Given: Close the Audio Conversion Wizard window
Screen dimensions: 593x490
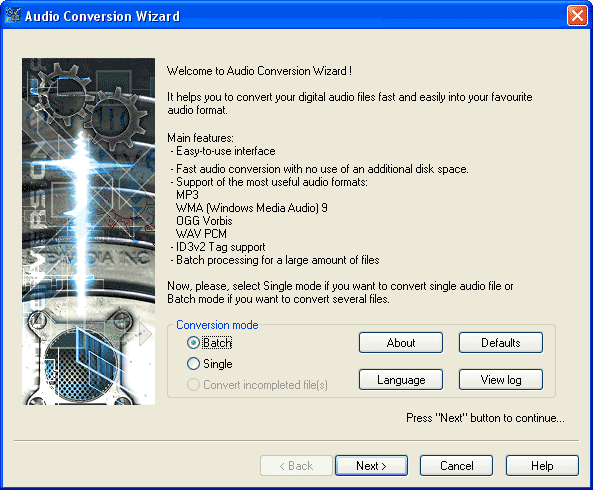Looking at the screenshot, I should tap(577, 16).
